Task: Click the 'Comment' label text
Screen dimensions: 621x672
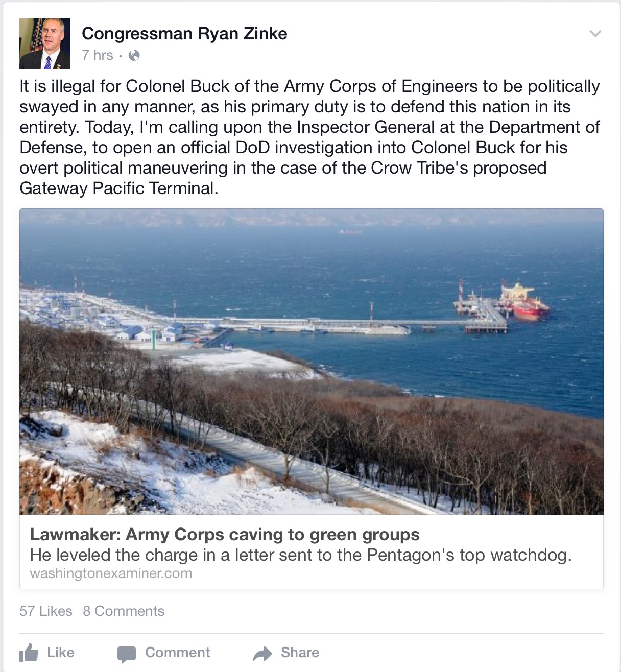Action: click(178, 653)
